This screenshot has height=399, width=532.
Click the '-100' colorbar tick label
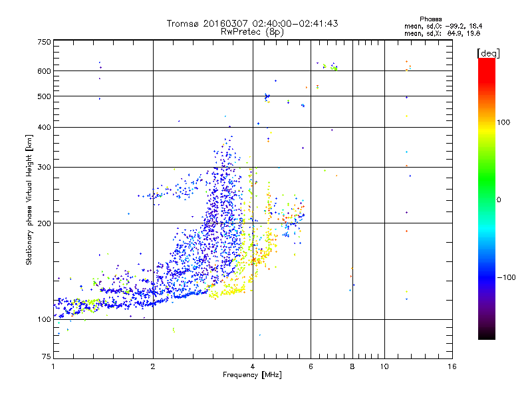point(506,277)
